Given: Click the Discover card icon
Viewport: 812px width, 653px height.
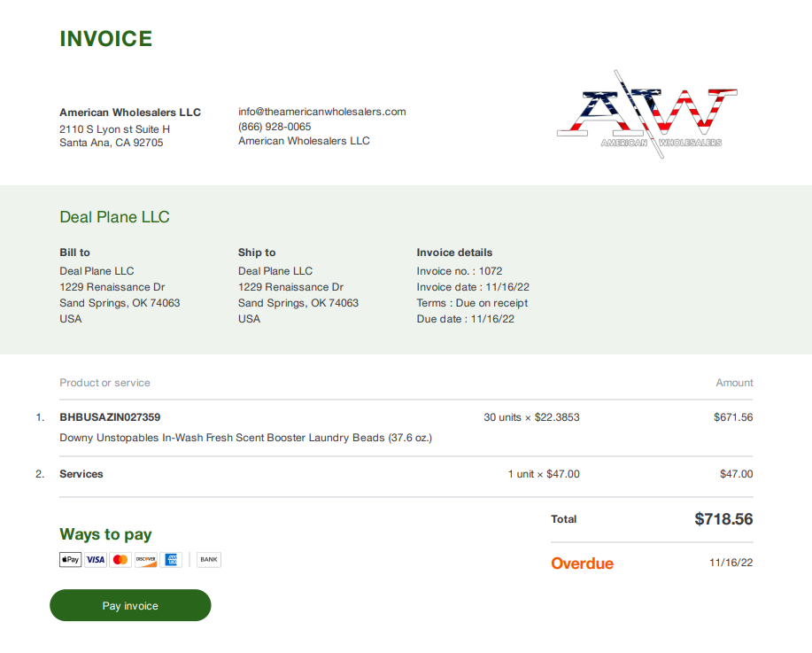Looking at the screenshot, I should tap(146, 560).
